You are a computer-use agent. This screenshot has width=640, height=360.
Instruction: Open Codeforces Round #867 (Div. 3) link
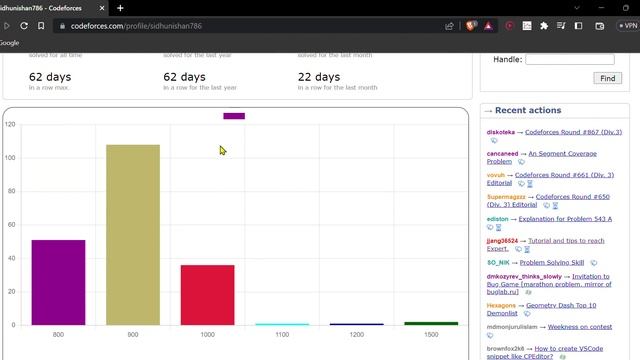(573, 132)
